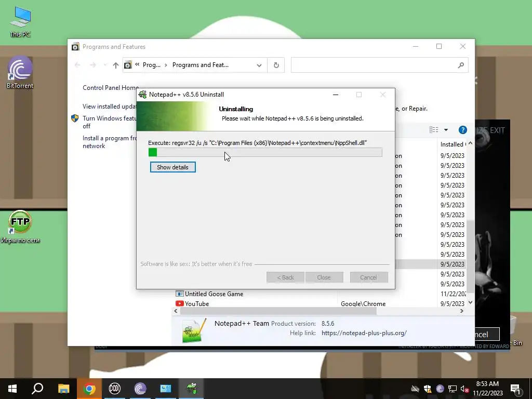This screenshot has width=532, height=399.
Task: Open File Explorer from the taskbar
Action: pos(63,389)
